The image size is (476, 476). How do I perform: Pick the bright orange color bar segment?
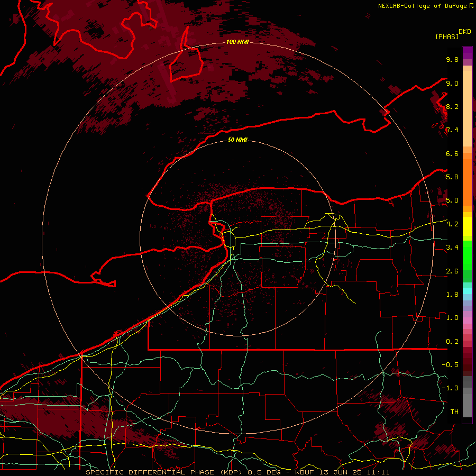pyautogui.click(x=467, y=182)
